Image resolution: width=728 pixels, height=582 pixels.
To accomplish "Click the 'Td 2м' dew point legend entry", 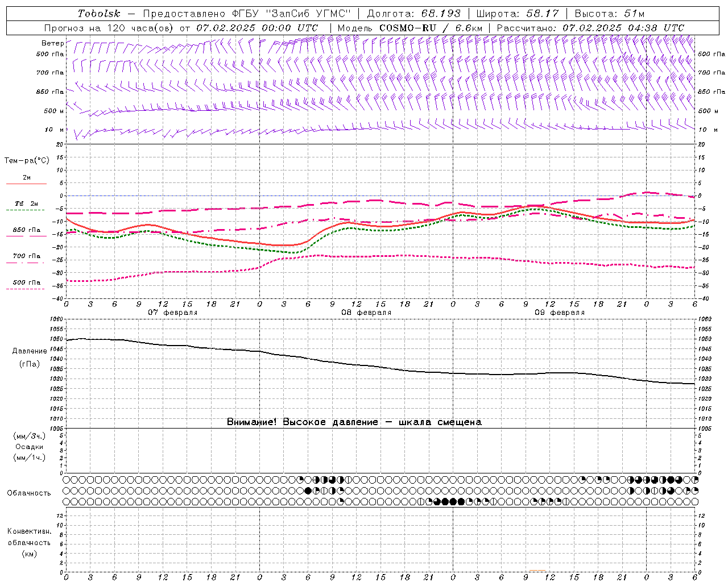I will pos(26,203).
